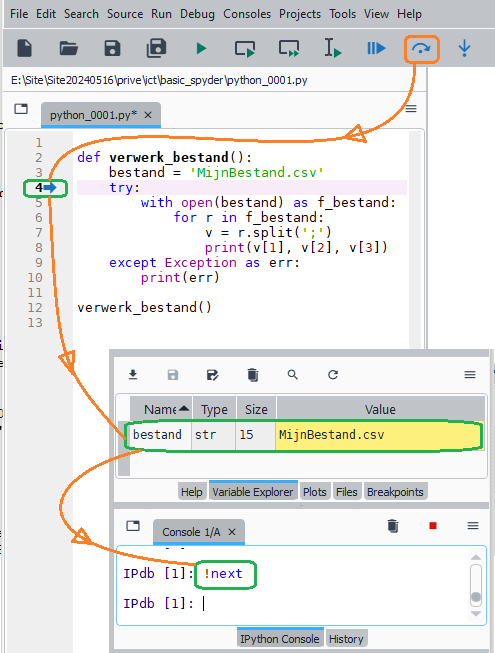495x653 pixels.
Task: Switch to the Breakpoints tab
Action: [x=395, y=492]
